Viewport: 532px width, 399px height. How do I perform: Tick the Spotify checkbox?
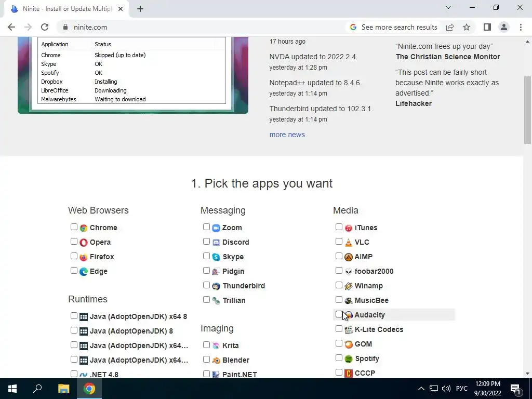(339, 358)
